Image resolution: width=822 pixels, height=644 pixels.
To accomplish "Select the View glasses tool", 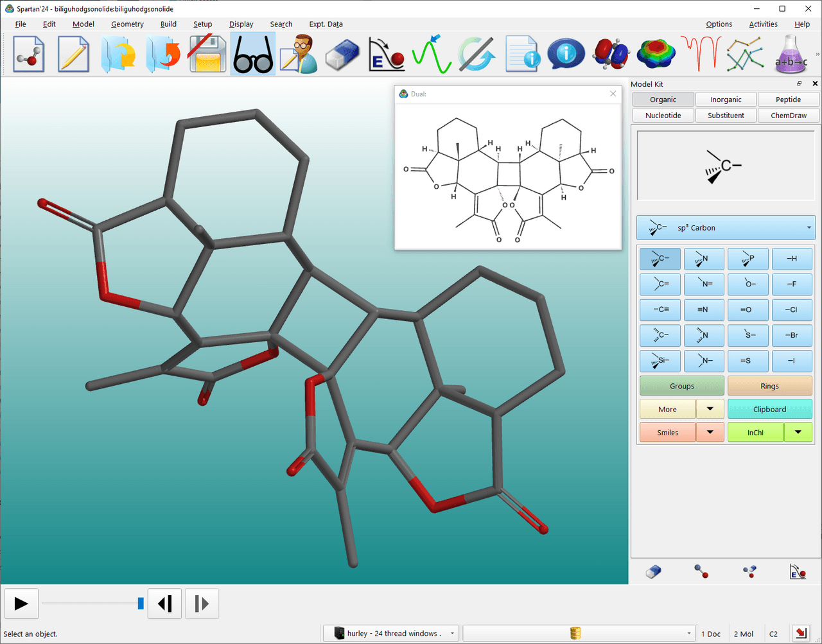I will coord(253,54).
